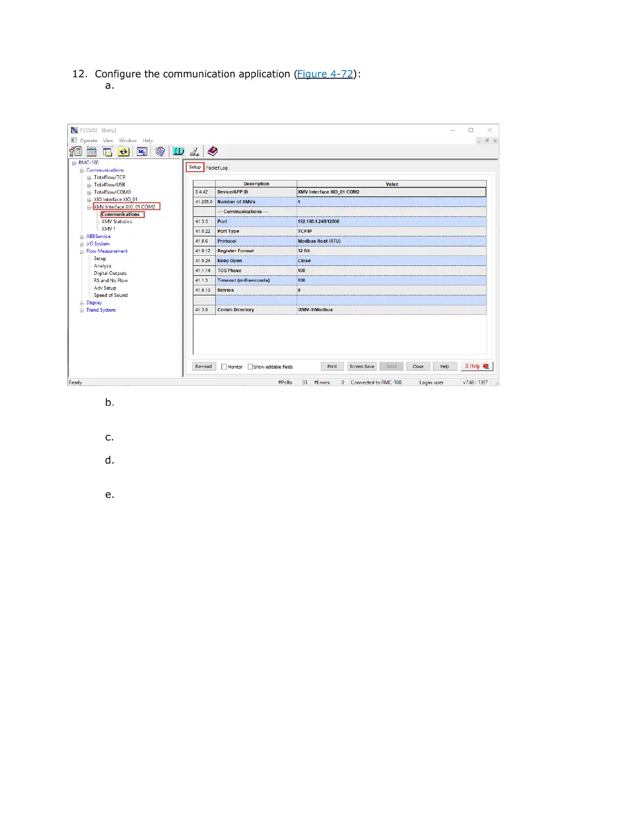Expand the Display node
The width and height of the screenshot is (644, 834).
tap(82, 303)
